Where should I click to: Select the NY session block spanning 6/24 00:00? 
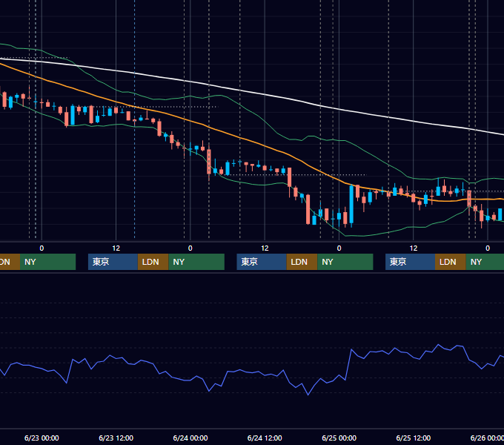196,262
